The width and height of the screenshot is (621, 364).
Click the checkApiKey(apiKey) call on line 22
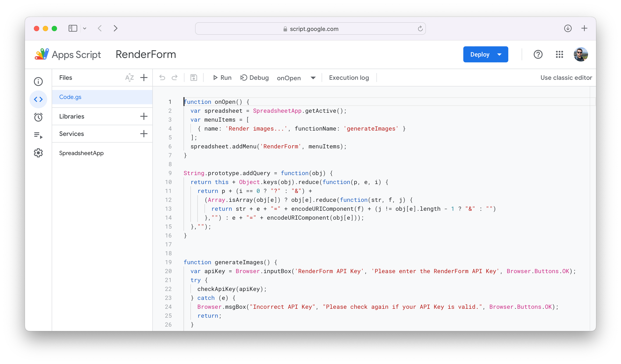(232, 289)
